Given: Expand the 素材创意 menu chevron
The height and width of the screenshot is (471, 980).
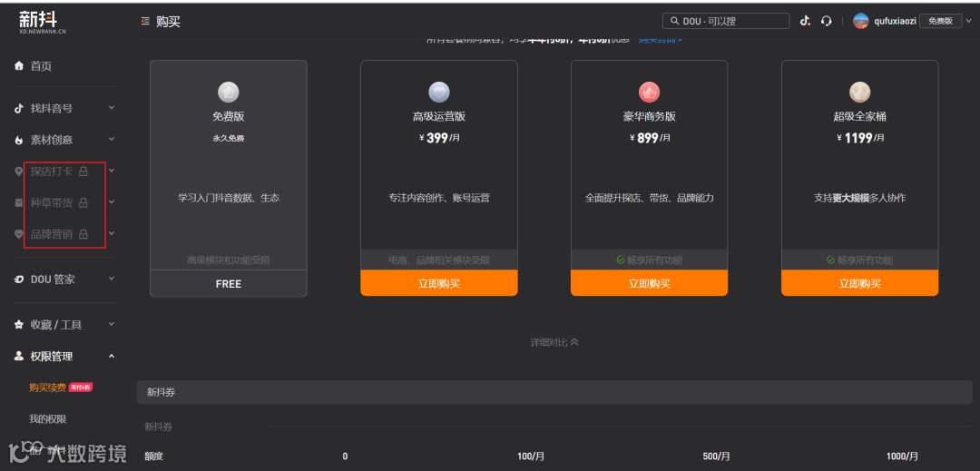Looking at the screenshot, I should [x=112, y=139].
